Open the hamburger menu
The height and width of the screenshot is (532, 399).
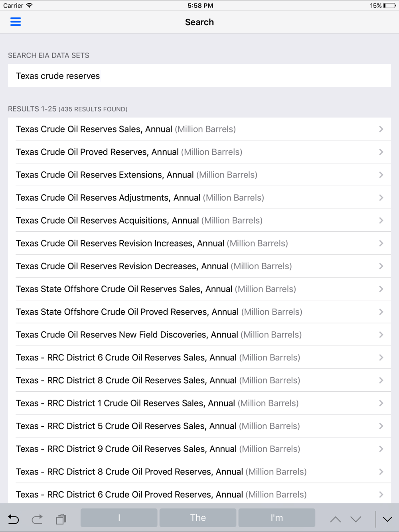tap(16, 22)
